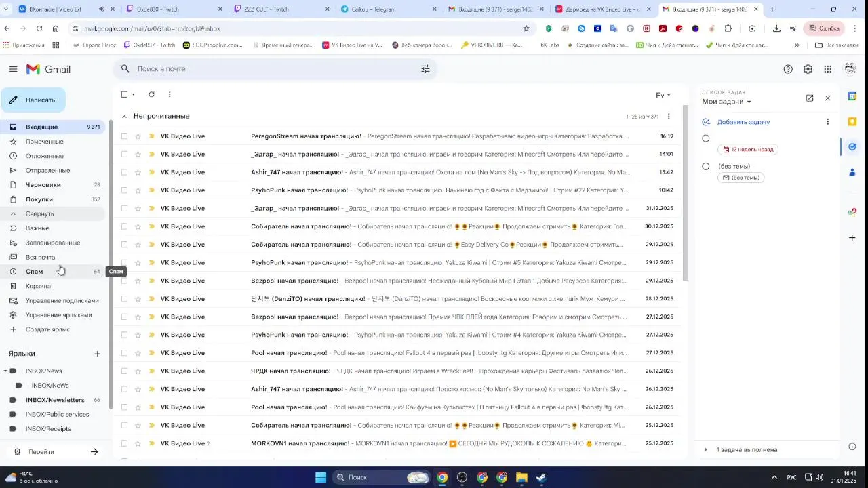The height and width of the screenshot is (488, 868).
Task: Switch to the ZZZ_CULT Twitch tab
Action: pyautogui.click(x=281, y=9)
